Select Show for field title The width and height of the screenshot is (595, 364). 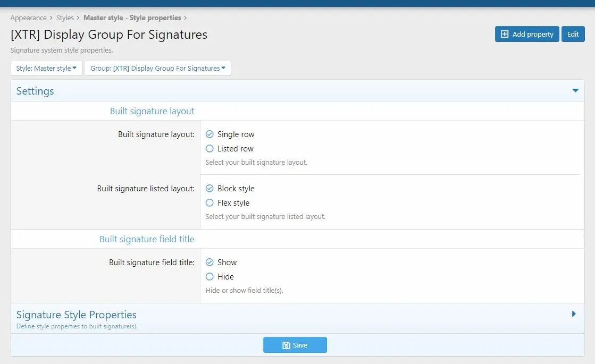click(209, 263)
